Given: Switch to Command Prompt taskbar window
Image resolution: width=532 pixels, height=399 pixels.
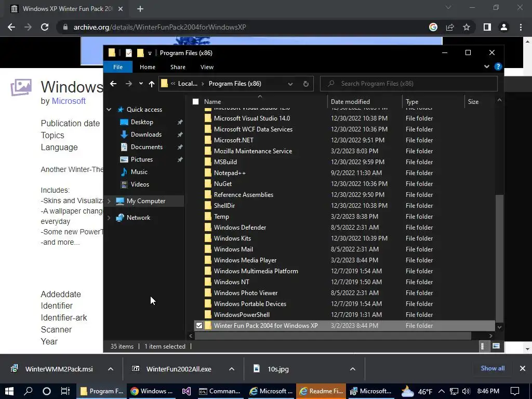Looking at the screenshot, I should 220,391.
